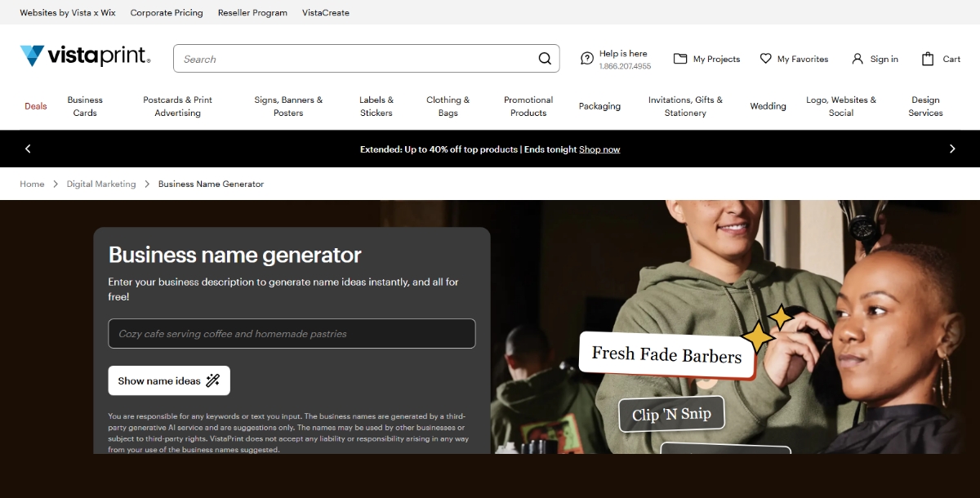The image size is (980, 498).
Task: Click the Vistaprint logo
Action: [x=85, y=56]
